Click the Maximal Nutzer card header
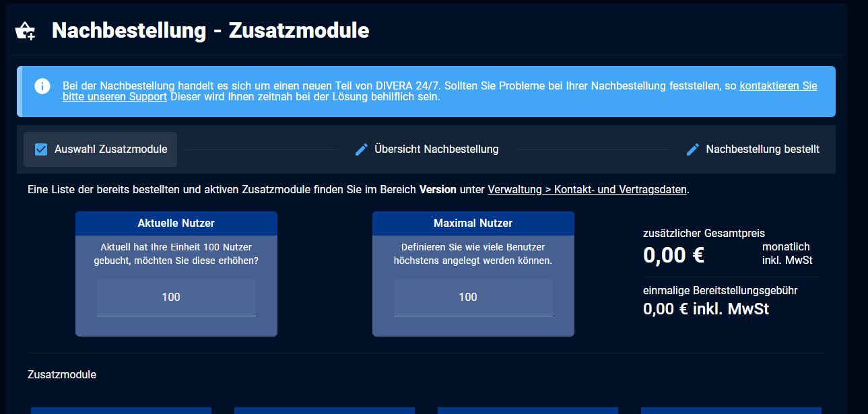Screen dimensions: 868x414 tap(473, 223)
